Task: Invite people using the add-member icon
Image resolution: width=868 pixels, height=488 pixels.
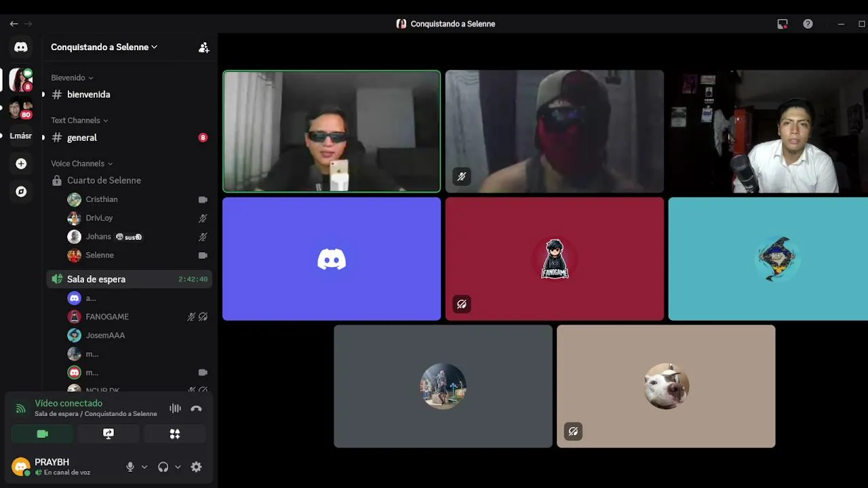Action: coord(203,47)
